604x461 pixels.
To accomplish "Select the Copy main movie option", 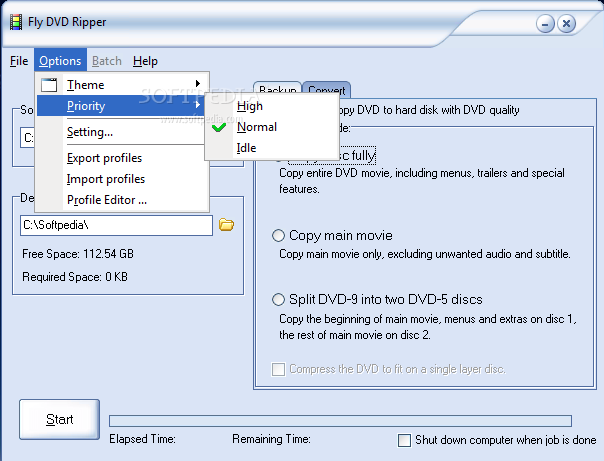I will pyautogui.click(x=332, y=235).
